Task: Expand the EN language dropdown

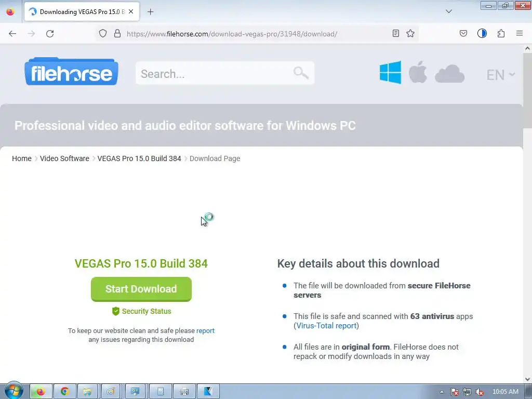Action: (x=500, y=75)
